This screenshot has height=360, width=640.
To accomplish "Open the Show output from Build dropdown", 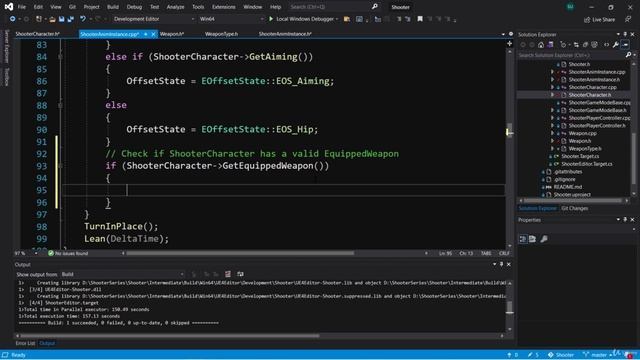I will tap(122, 274).
